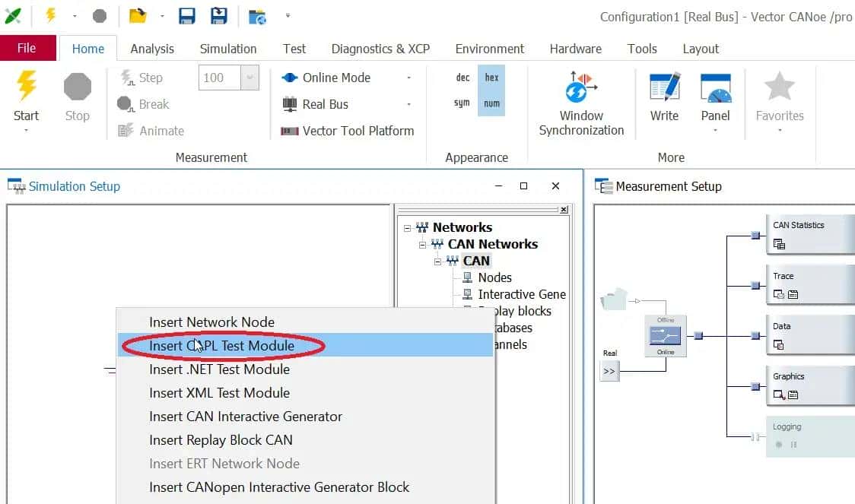Click the red File button
The width and height of the screenshot is (855, 504).
point(27,48)
